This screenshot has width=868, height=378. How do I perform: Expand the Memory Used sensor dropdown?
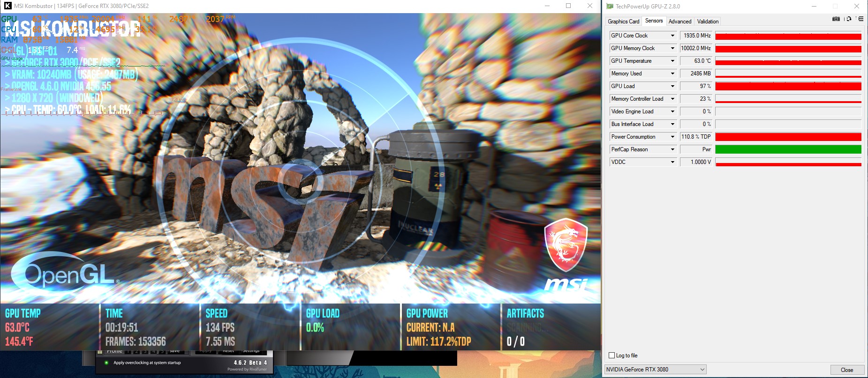tap(672, 74)
